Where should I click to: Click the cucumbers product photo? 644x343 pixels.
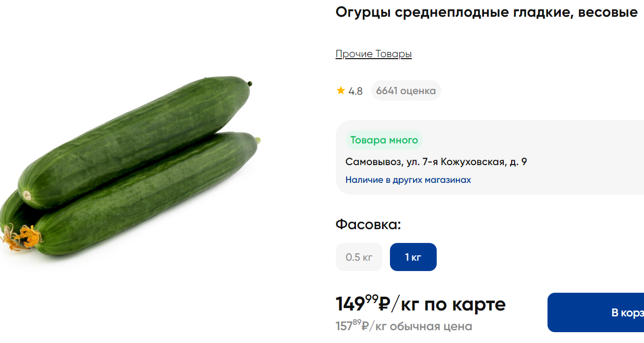133,168
